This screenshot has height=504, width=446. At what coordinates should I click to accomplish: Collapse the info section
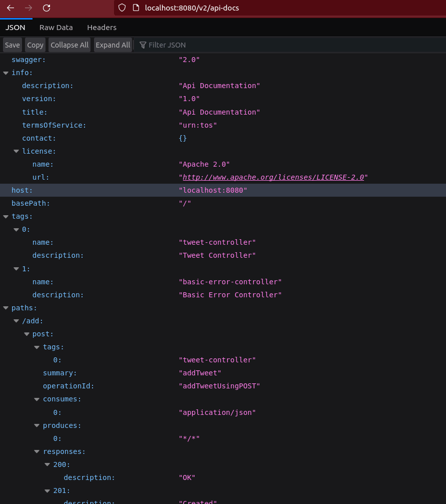(x=6, y=73)
